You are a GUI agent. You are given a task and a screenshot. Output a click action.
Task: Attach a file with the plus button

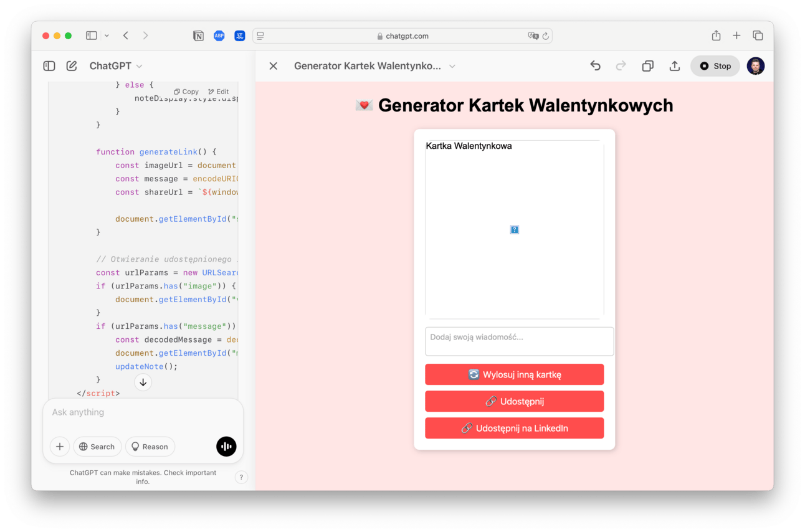(60, 447)
